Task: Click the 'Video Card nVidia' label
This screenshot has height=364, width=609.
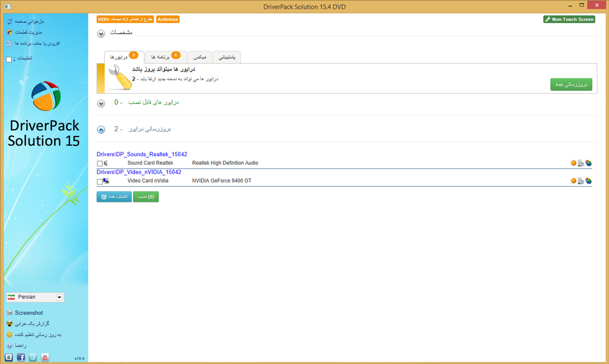Action: (148, 180)
